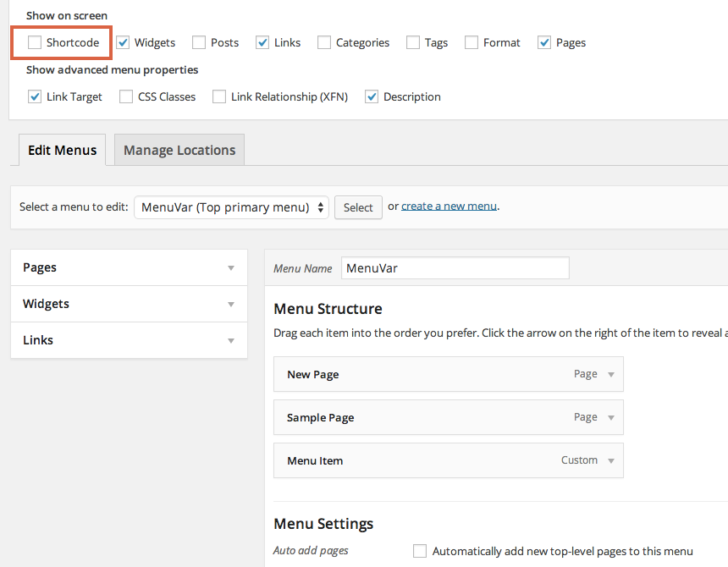Viewport: 728px width, 567px height.
Task: Turn on CSS Classes property
Action: coord(126,96)
